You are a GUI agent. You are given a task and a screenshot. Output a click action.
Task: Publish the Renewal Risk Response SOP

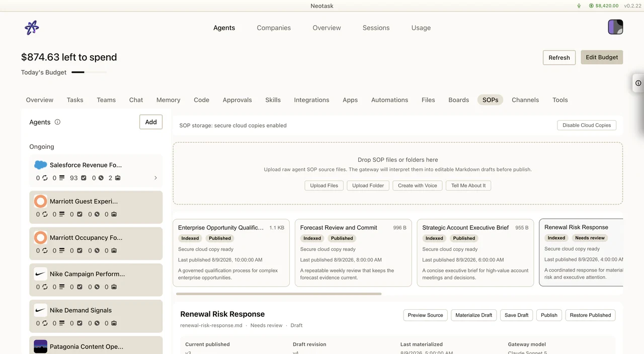[549, 315]
